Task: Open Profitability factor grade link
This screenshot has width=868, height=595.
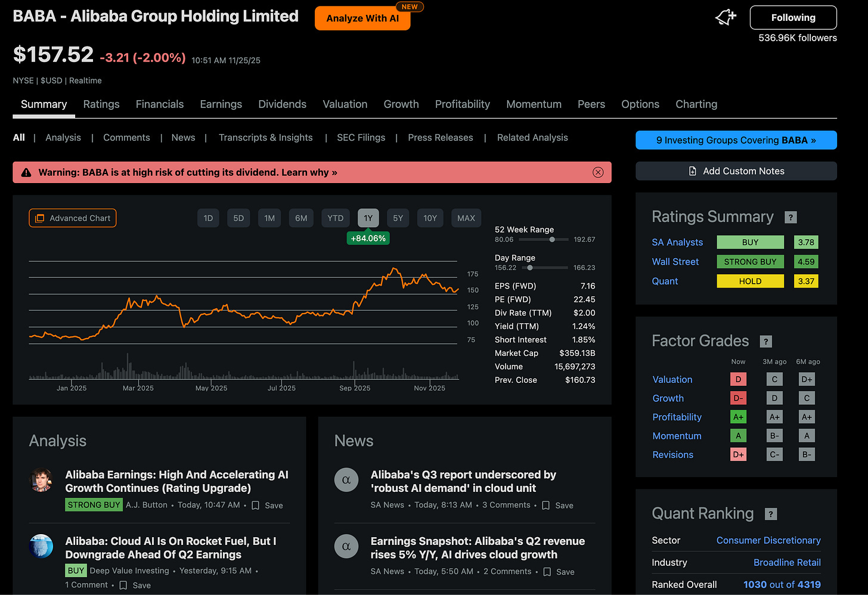Action: (x=677, y=417)
